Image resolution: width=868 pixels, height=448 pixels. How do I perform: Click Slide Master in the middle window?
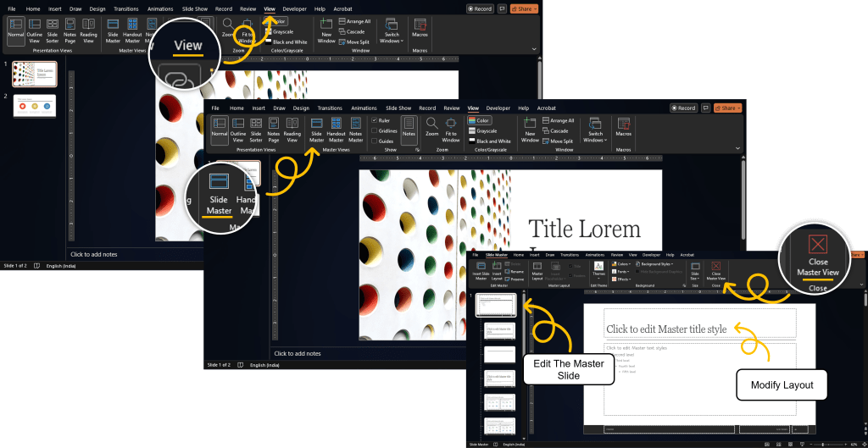point(316,129)
